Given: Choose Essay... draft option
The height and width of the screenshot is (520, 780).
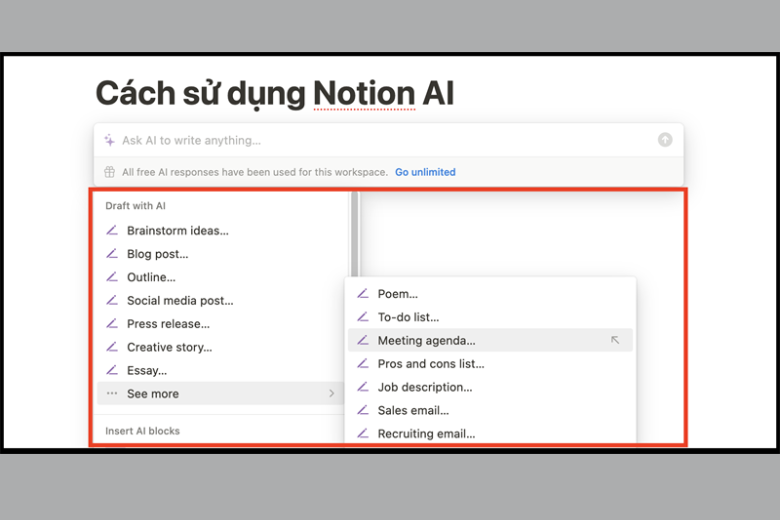Looking at the screenshot, I should 221,370.
